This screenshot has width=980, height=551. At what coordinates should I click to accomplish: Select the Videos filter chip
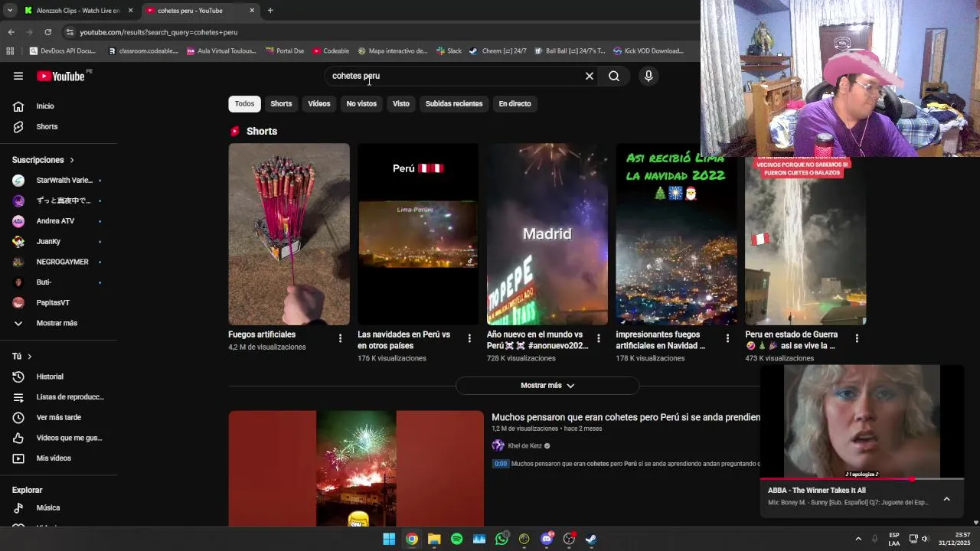click(x=319, y=103)
